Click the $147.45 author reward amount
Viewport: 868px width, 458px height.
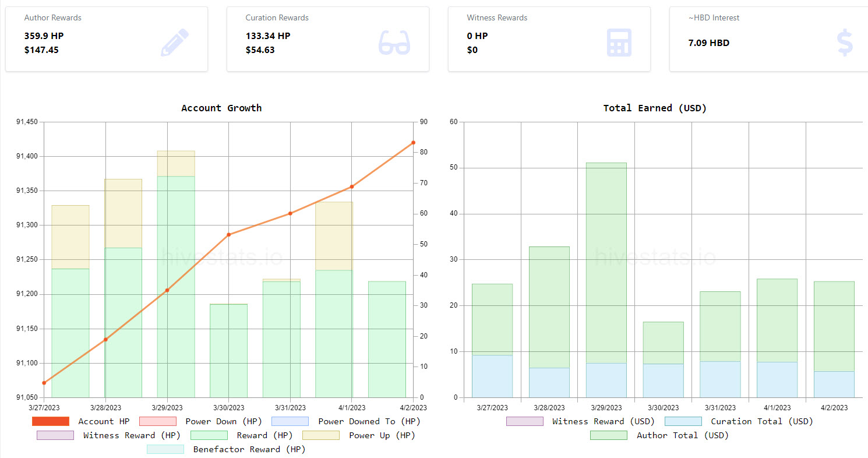(41, 50)
